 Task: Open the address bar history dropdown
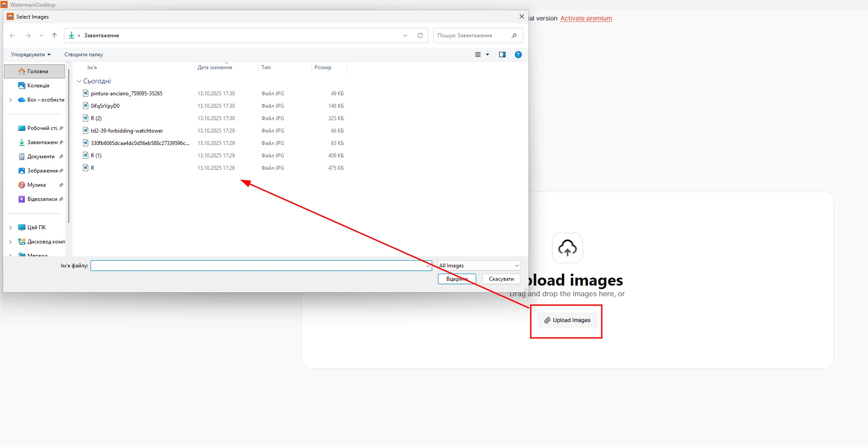point(404,35)
